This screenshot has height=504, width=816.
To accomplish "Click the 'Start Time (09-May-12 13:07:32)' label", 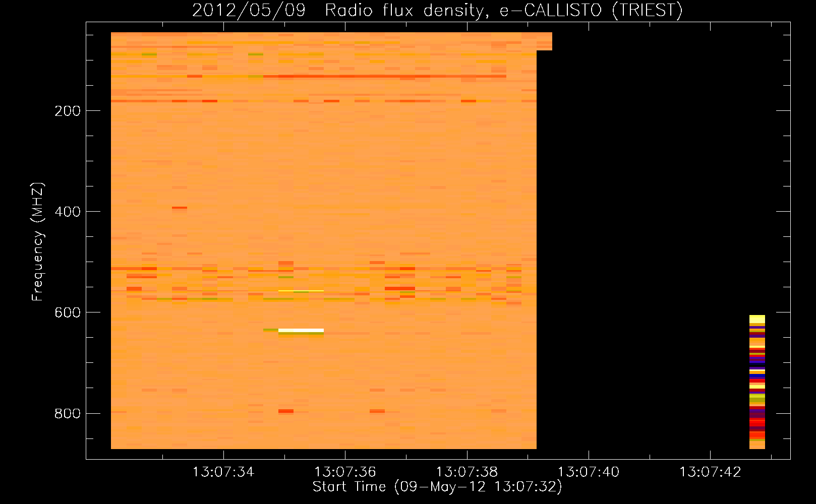I will point(437,487).
